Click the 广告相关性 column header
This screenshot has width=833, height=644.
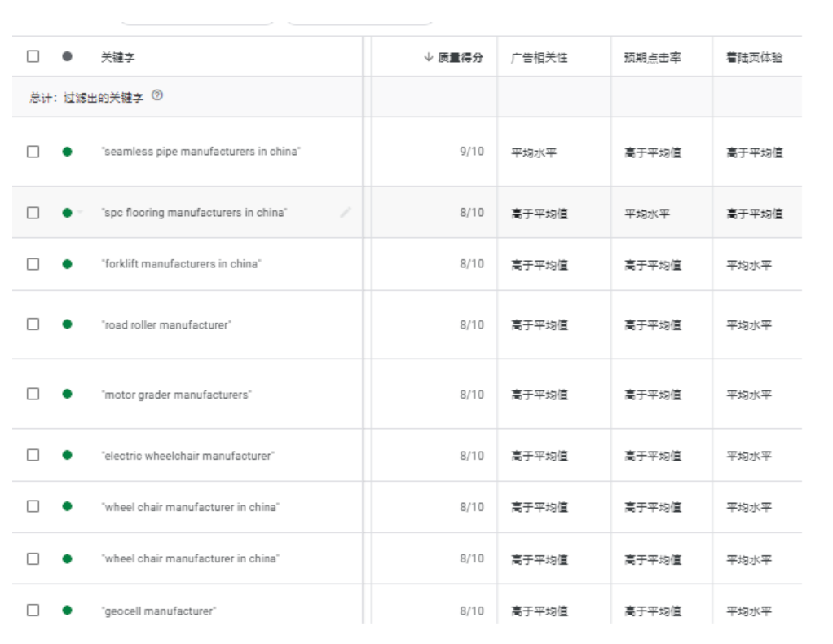[x=539, y=58]
